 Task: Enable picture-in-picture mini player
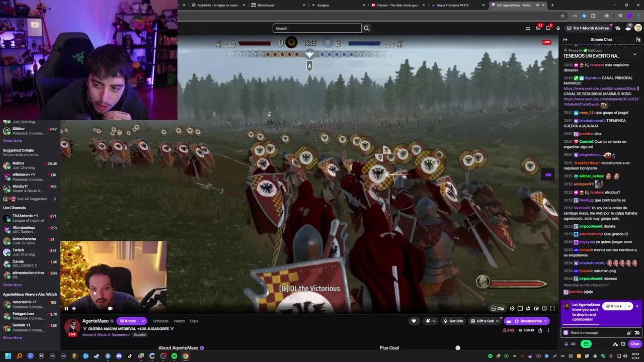[536, 309]
